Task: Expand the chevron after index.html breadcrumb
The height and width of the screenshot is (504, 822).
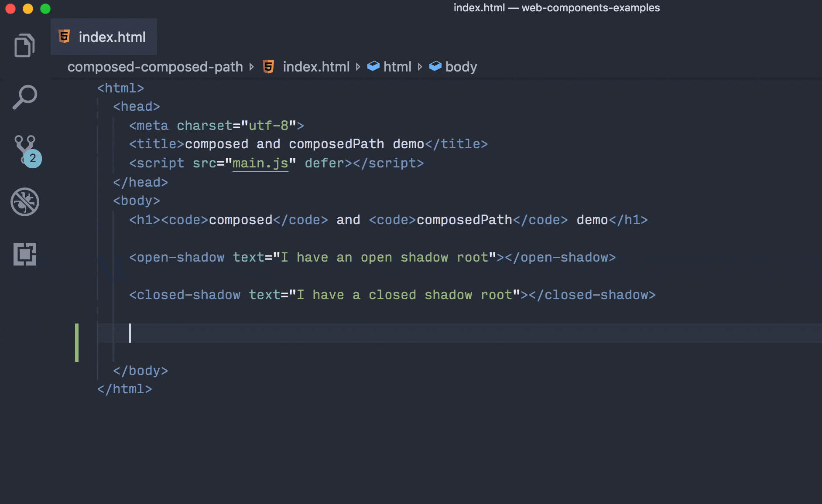Action: [358, 67]
